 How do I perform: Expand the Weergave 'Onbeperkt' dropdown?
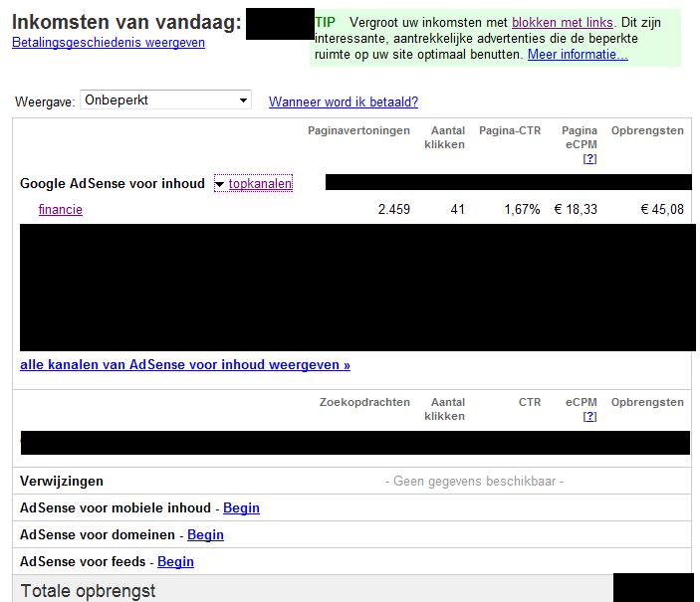165,100
